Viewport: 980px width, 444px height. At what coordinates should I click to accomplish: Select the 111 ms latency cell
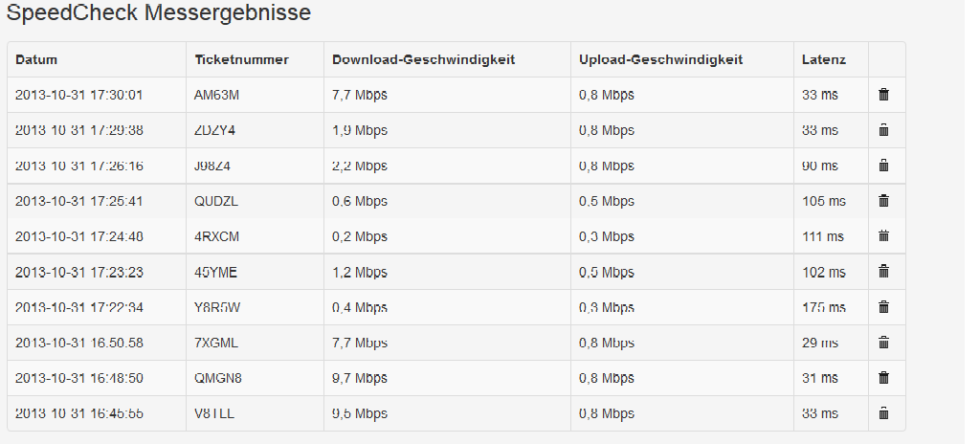pos(823,236)
